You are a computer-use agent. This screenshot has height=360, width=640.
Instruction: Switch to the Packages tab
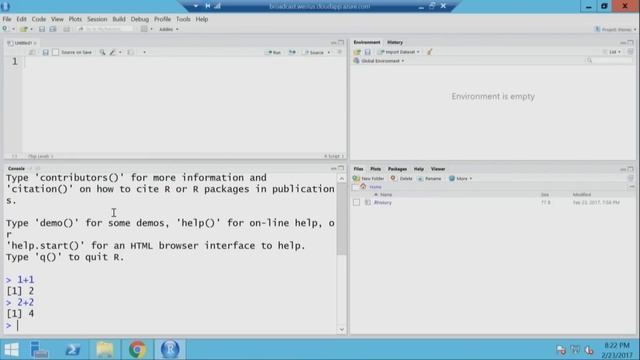(397, 169)
